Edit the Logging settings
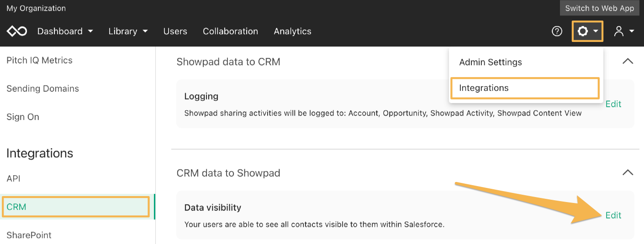Screen dimensions: 644x244 pyautogui.click(x=613, y=104)
